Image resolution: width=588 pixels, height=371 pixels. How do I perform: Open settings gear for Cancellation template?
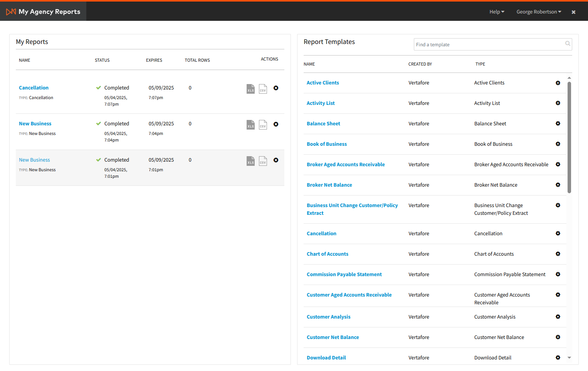558,233
